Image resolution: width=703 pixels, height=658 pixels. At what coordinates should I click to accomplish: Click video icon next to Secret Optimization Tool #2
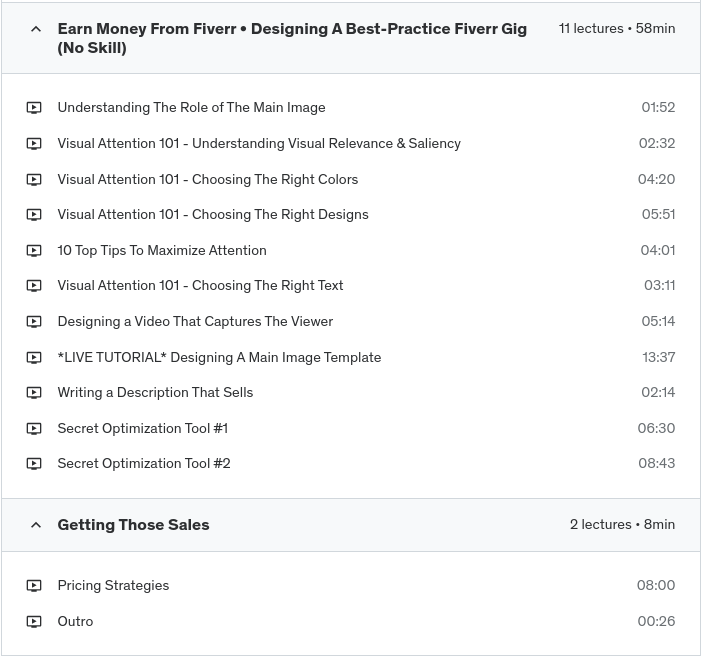[34, 464]
